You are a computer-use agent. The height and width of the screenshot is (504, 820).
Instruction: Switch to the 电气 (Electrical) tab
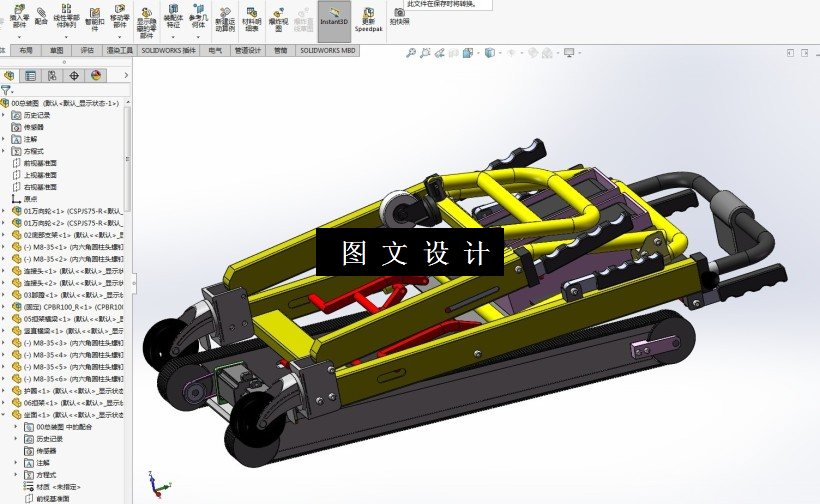pyautogui.click(x=215, y=50)
